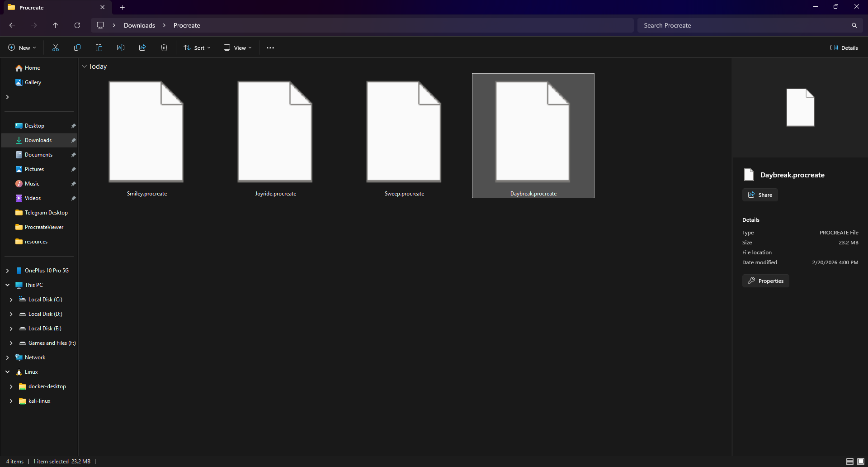The width and height of the screenshot is (868, 467).
Task: Click the up-arrow navigation icon
Action: (55, 25)
